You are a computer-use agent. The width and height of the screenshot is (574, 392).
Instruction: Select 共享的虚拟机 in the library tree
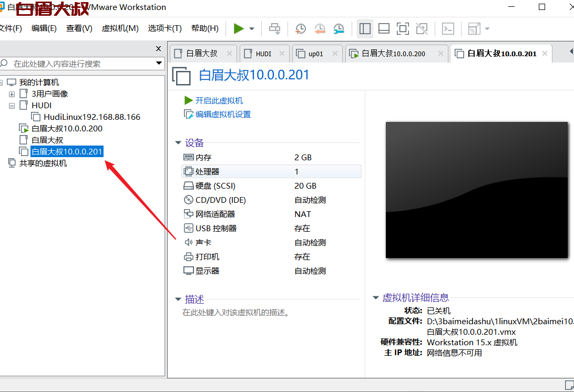click(43, 163)
